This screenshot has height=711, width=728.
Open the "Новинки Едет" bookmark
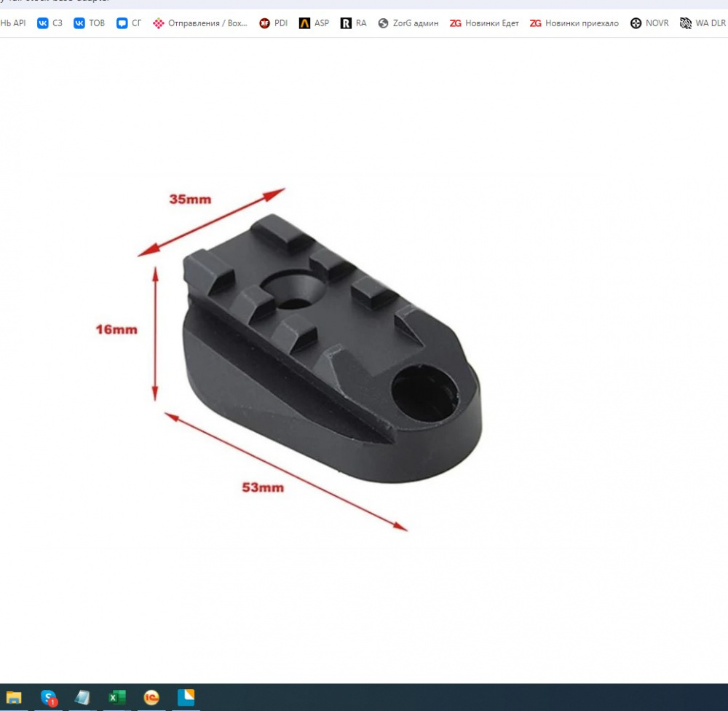coord(484,23)
